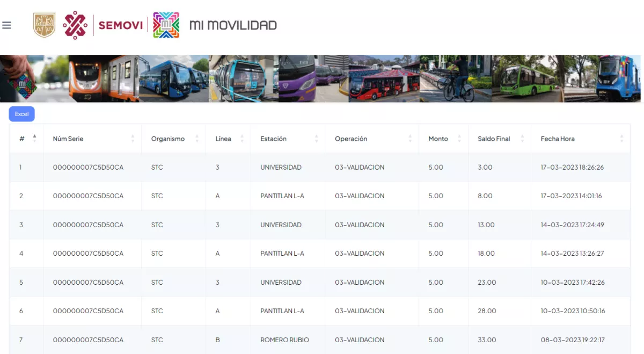Click the sort arrows beside Núm Serie

tap(134, 138)
